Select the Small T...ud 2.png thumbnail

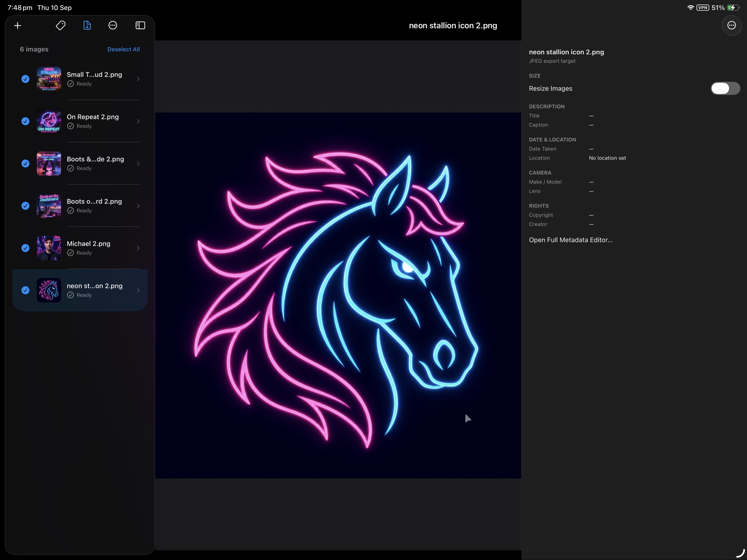point(49,79)
